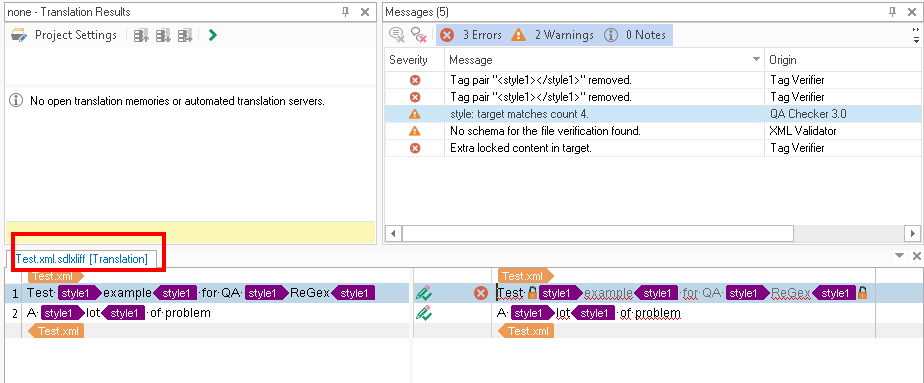Open Project Settings in Translation Results
924x383 pixels.
tap(64, 35)
